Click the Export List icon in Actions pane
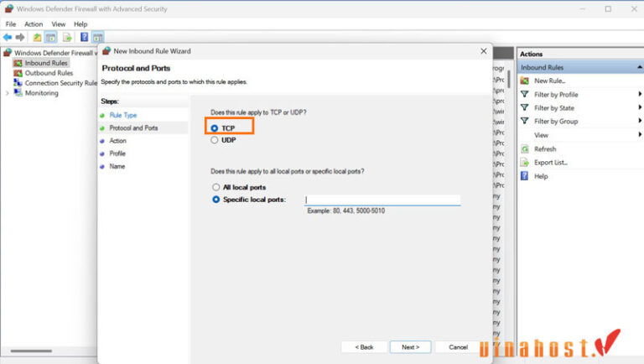The width and height of the screenshot is (644, 364). point(524,162)
